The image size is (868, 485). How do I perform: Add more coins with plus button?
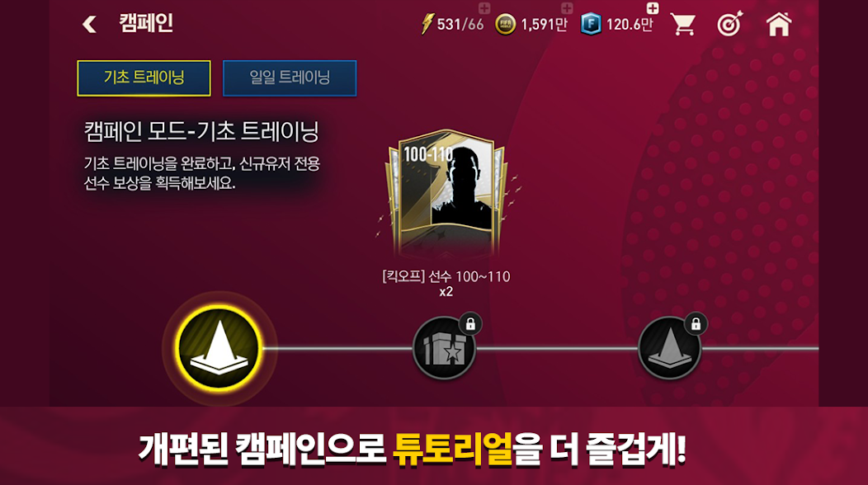(x=567, y=7)
